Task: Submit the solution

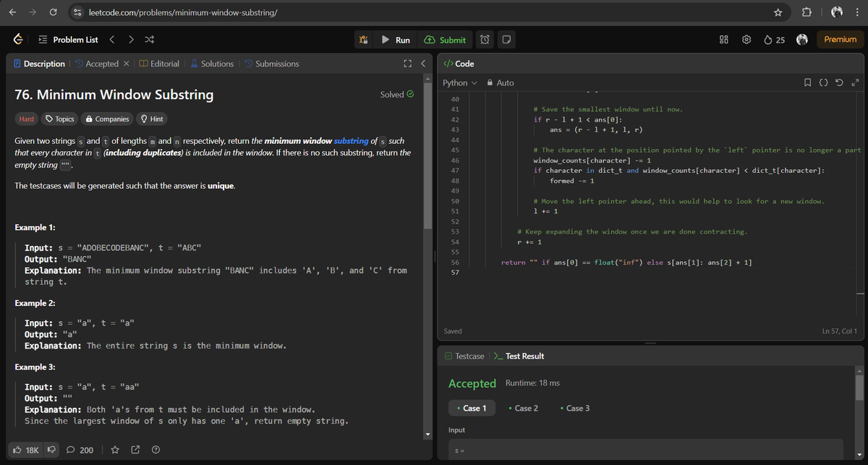Action: click(444, 40)
